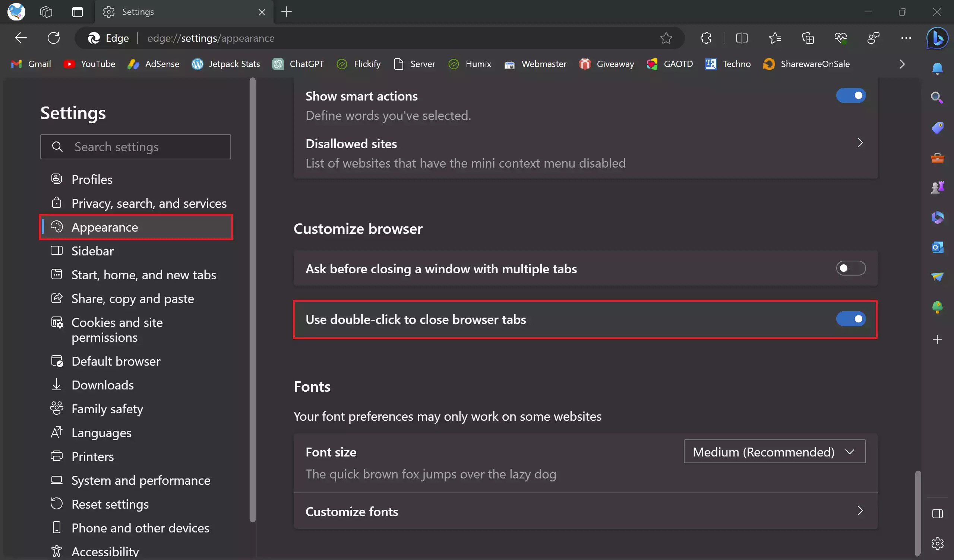Image resolution: width=954 pixels, height=560 pixels.
Task: Open the ChatGPT bookmark
Action: coord(298,64)
